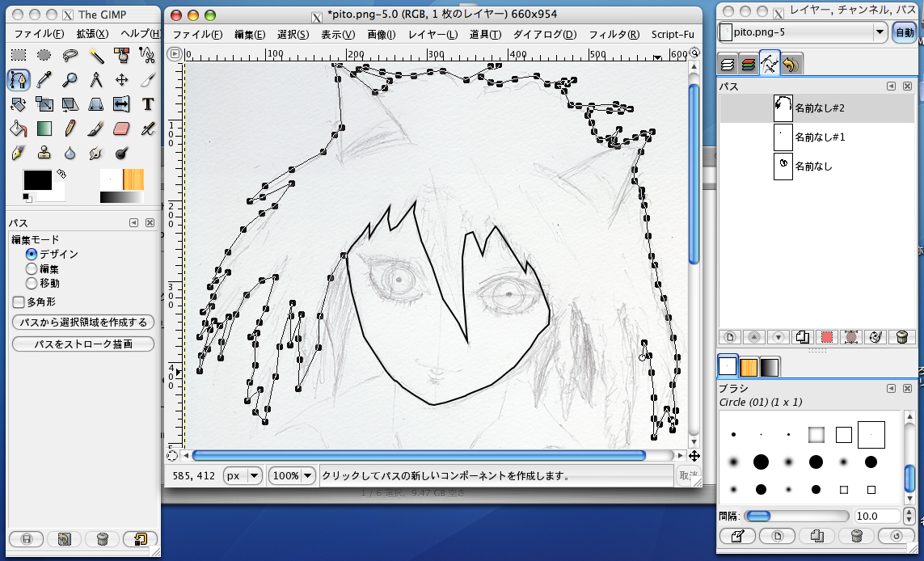Select the Move tool
Screen dimensions: 924x561
[x=122, y=79]
